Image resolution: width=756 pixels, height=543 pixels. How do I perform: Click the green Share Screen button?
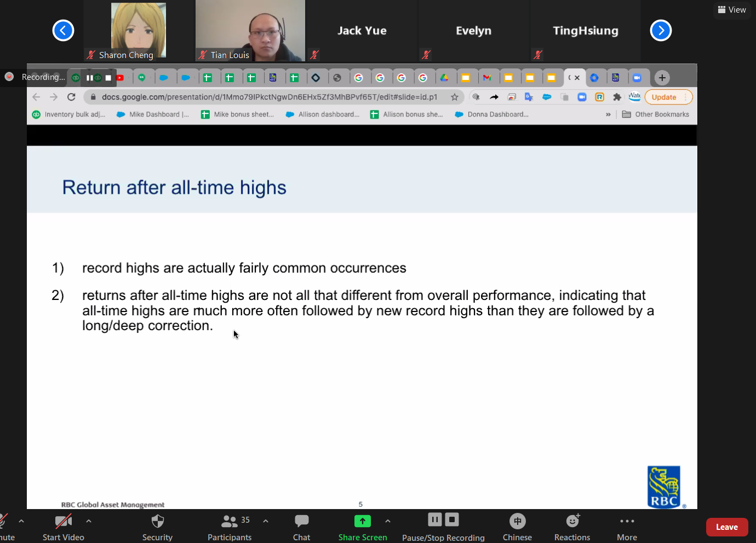pos(363,527)
